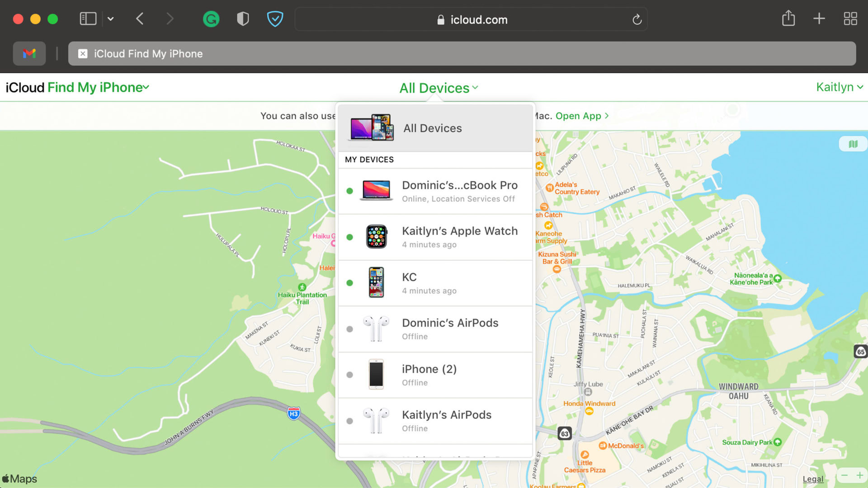Image resolution: width=868 pixels, height=488 pixels.
Task: Switch map type using map icon
Action: click(853, 144)
